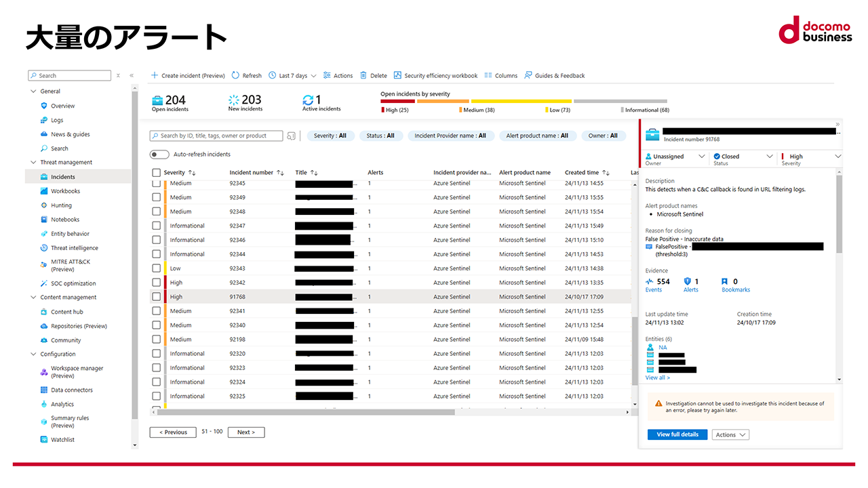The width and height of the screenshot is (868, 488).
Task: Sort by Incident number column
Action: tap(256, 173)
